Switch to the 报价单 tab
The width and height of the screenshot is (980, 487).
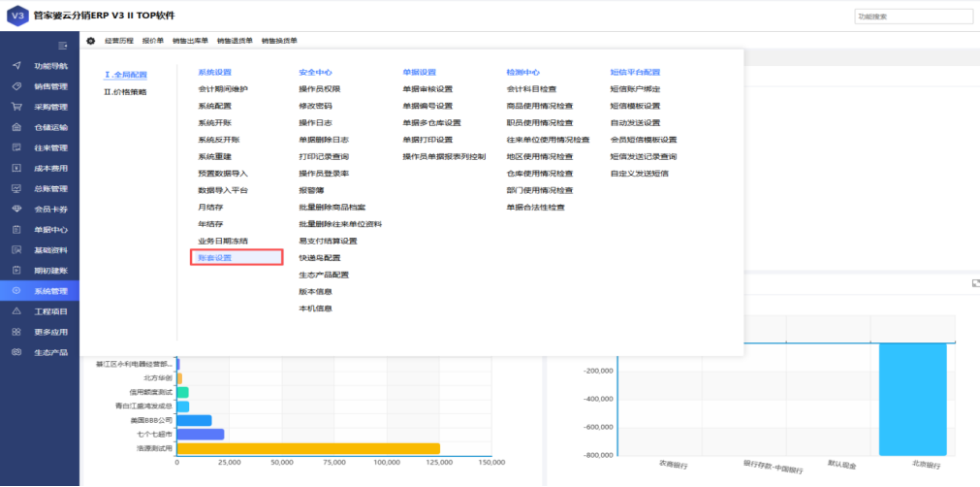(153, 41)
